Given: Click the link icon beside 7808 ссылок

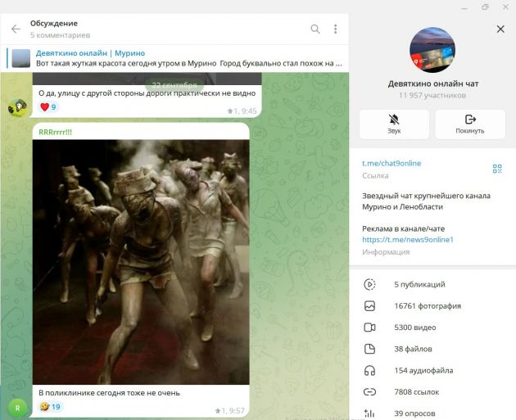Looking at the screenshot, I should coord(369,391).
